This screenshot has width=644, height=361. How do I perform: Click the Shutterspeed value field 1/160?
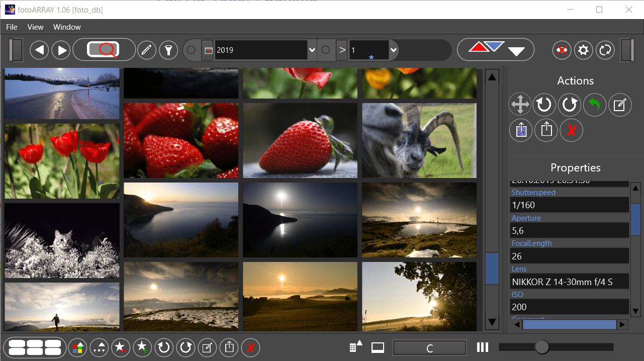pos(570,205)
